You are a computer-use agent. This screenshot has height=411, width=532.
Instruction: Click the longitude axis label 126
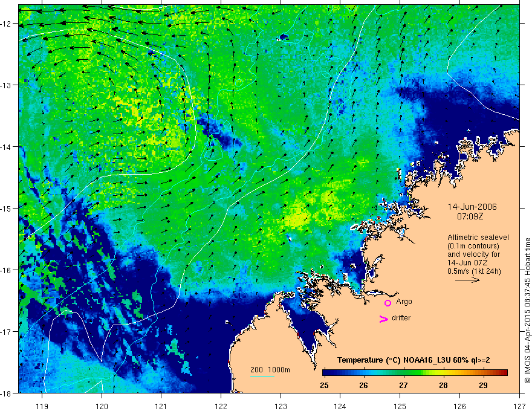(x=459, y=406)
